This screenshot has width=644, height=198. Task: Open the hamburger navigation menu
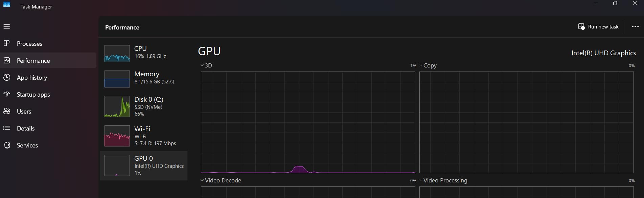tap(7, 26)
